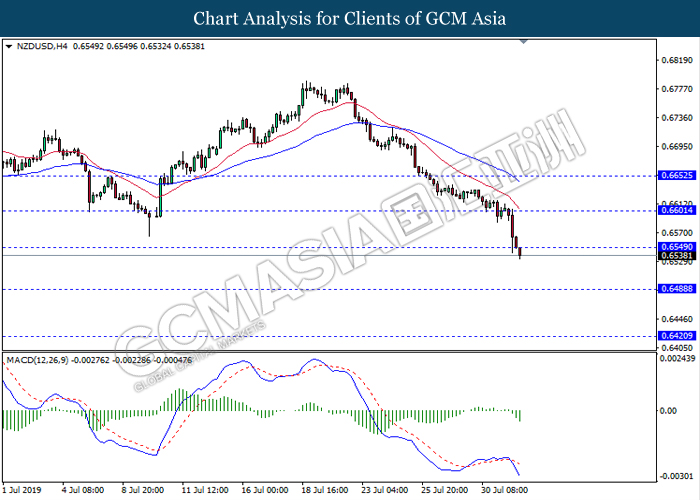Click the 0.64050 axis value
This screenshot has width=700, height=500.
pos(677,348)
